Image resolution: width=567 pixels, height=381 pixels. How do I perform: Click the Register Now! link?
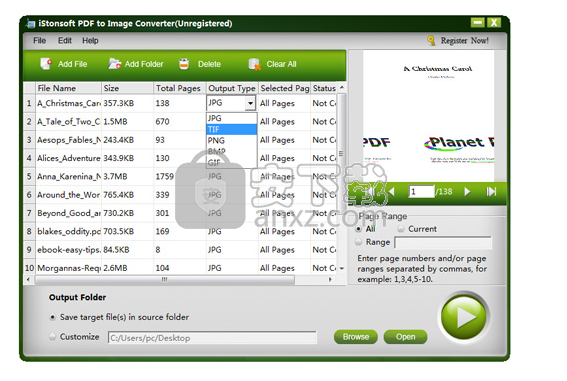point(465,40)
